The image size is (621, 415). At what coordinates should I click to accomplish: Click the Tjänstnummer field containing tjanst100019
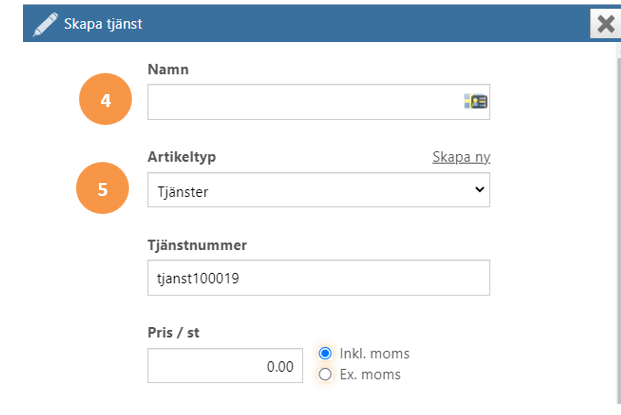pos(318,278)
